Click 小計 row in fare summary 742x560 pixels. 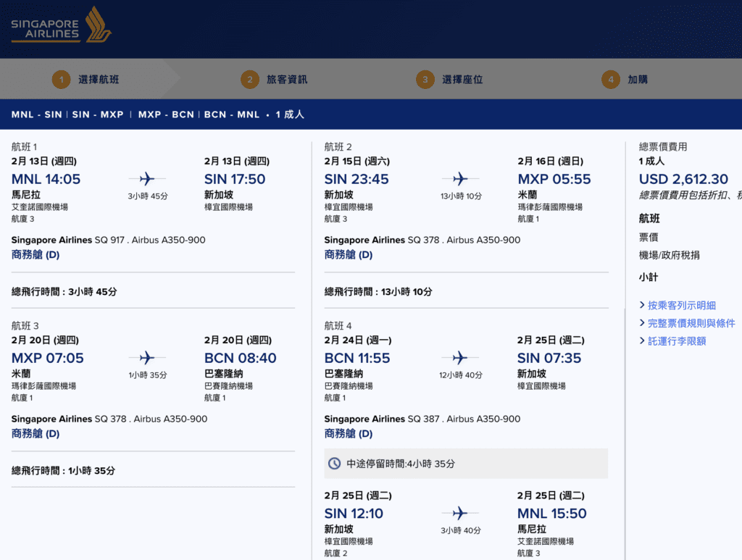tap(649, 277)
